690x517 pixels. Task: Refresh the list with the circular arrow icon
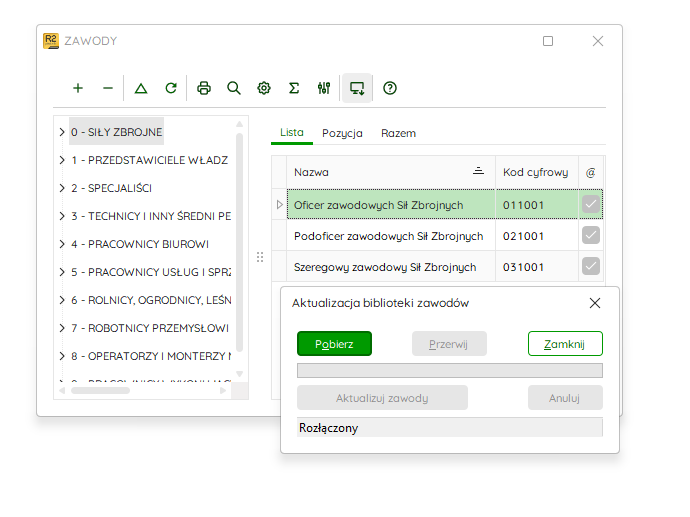pyautogui.click(x=171, y=88)
